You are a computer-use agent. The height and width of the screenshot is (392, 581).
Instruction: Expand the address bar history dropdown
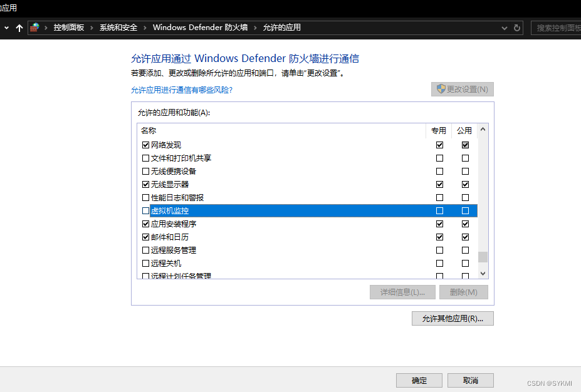point(505,28)
